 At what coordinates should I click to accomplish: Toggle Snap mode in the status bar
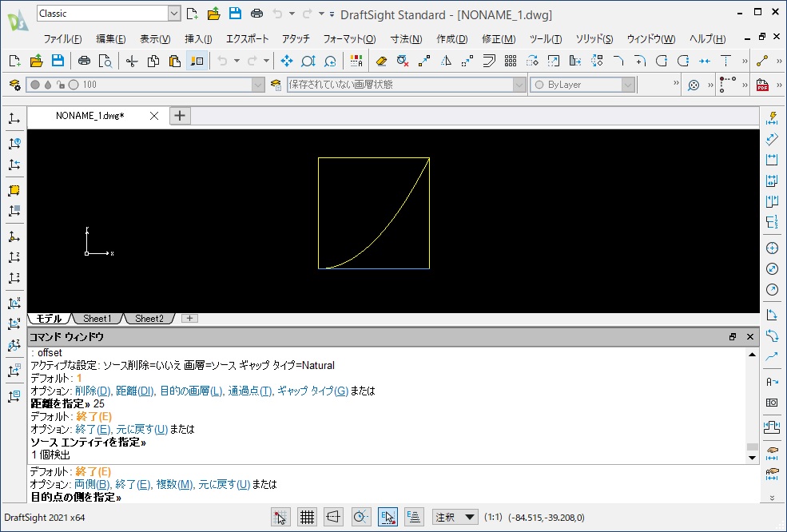280,517
